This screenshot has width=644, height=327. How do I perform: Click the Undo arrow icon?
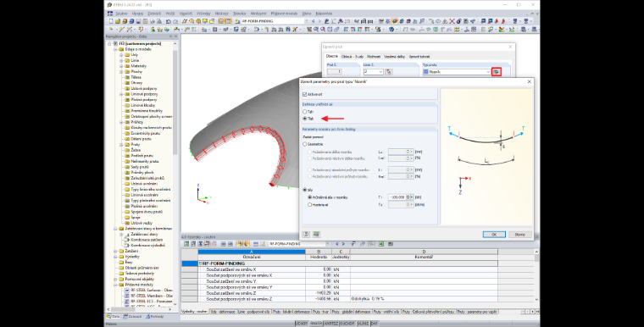pos(169,21)
